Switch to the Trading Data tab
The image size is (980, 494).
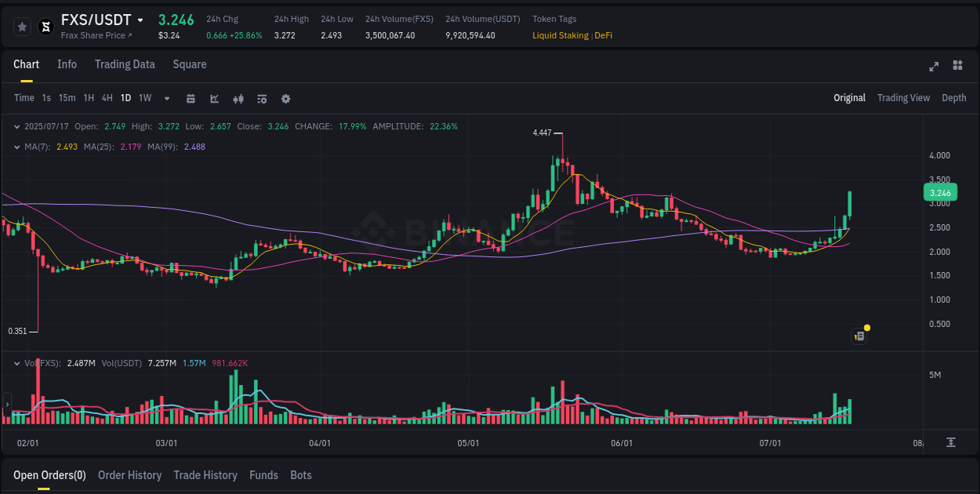pos(125,64)
